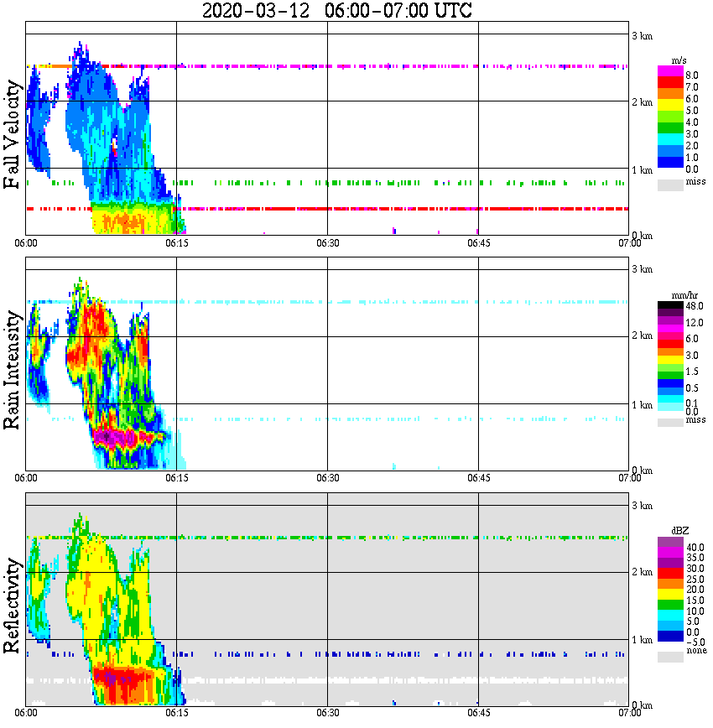Select '2 km' beside the Fall Velocity plot
Viewport: 713px width, 728px height.
[642, 102]
